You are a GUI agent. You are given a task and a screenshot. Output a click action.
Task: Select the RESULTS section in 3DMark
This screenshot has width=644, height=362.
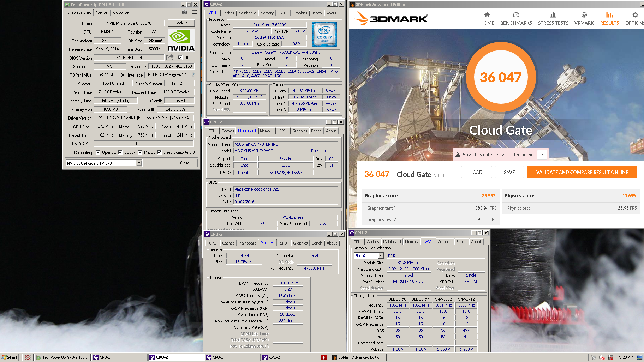pos(609,19)
